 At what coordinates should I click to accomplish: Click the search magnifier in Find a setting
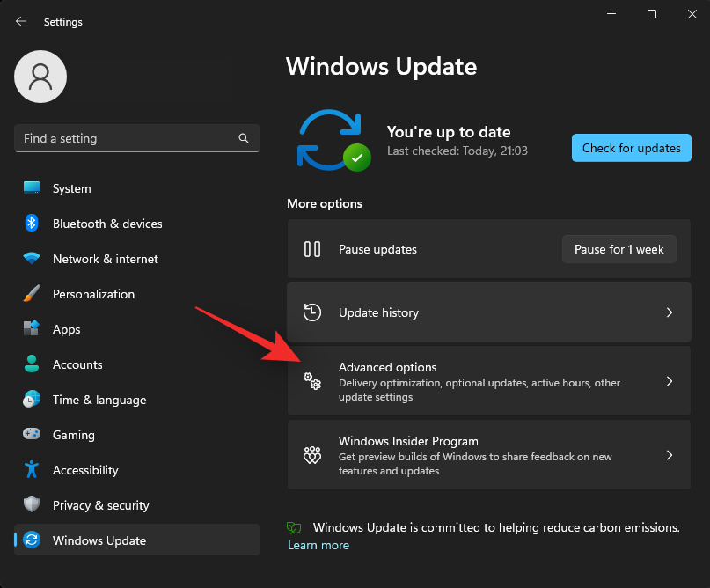(243, 138)
